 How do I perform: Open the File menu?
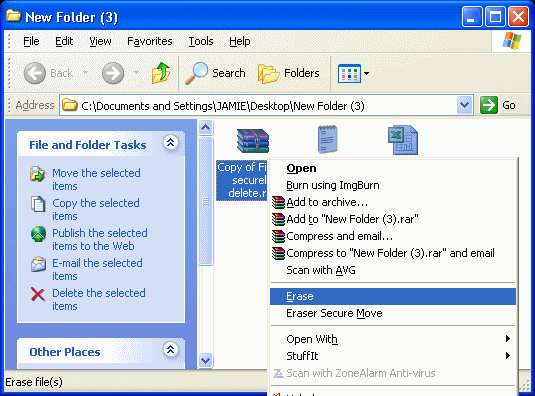[x=31, y=42]
